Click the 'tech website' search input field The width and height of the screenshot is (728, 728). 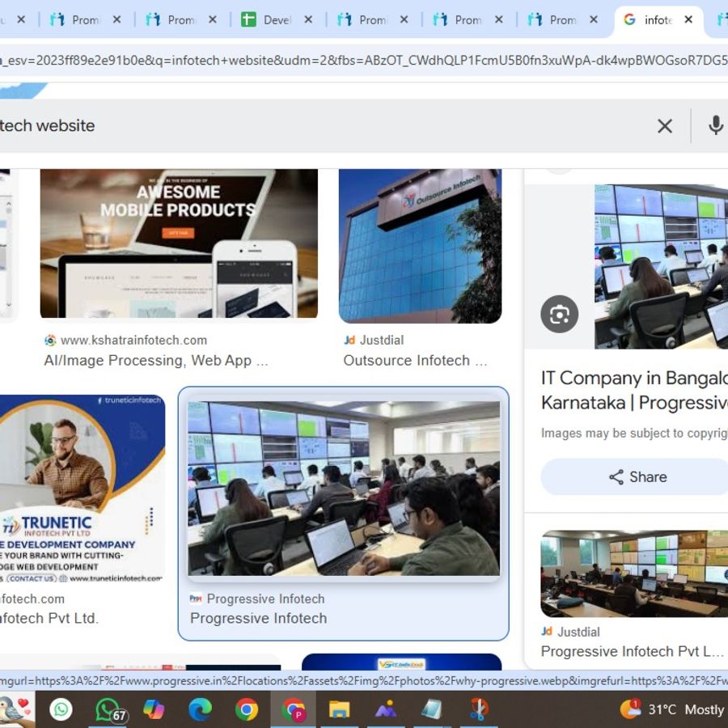pyautogui.click(x=325, y=126)
